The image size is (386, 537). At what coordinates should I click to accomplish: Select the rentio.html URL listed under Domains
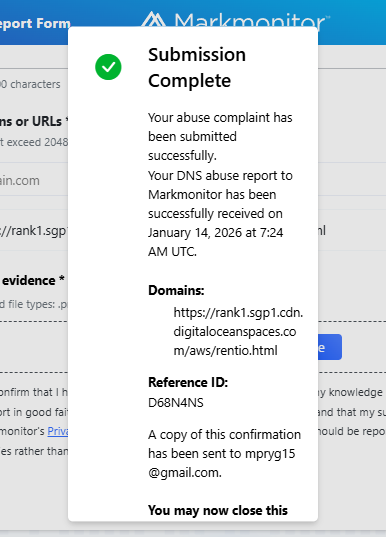tap(238, 332)
